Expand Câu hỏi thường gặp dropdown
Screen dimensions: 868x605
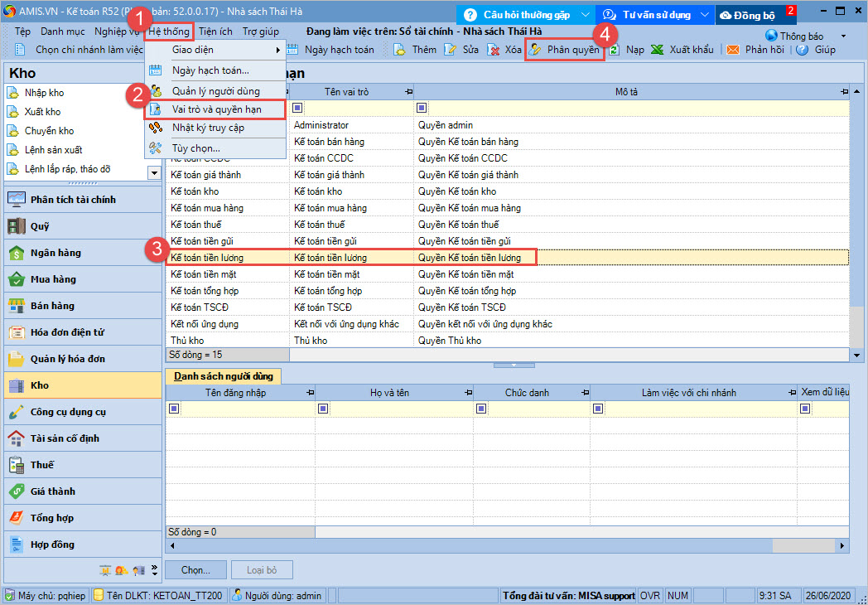coord(586,14)
